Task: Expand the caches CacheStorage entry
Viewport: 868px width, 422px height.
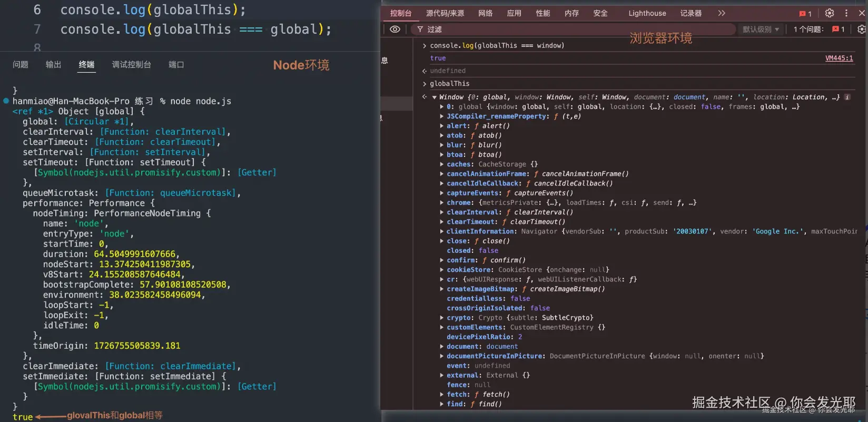Action: click(442, 164)
